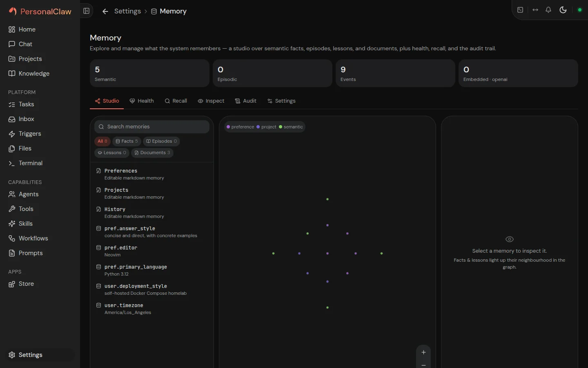Screen dimensions: 588x368
Task: Go to Tasks page
Action: (x=40, y=104)
